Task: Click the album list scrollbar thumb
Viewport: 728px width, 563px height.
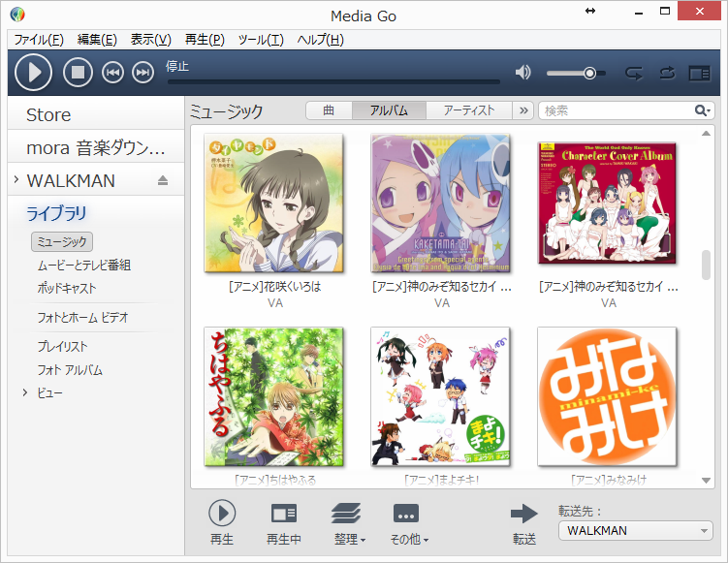Action: coord(706,265)
